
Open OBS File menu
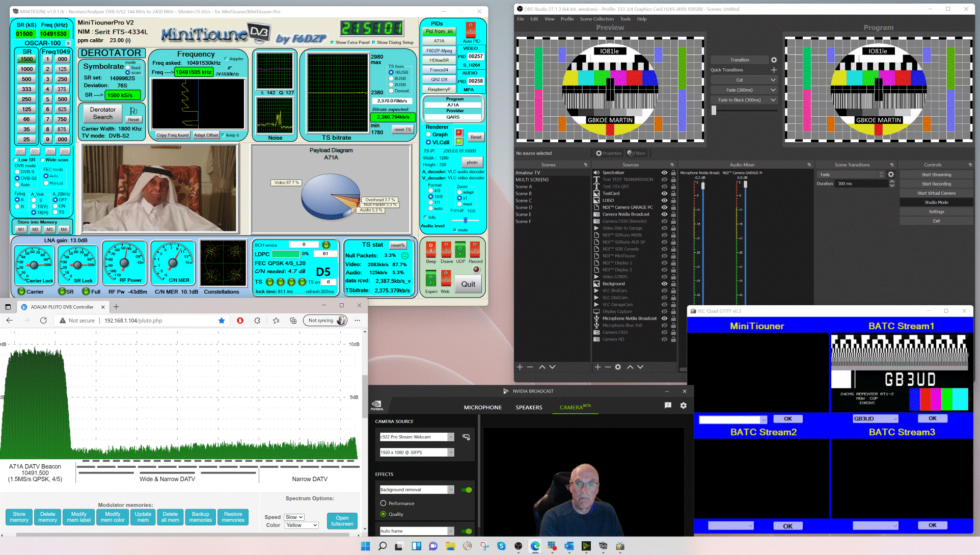point(520,19)
